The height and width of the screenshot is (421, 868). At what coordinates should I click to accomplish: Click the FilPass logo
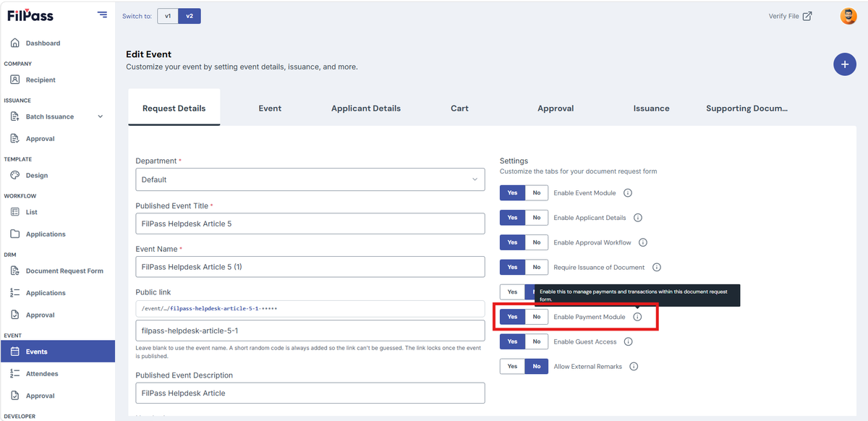click(x=30, y=15)
